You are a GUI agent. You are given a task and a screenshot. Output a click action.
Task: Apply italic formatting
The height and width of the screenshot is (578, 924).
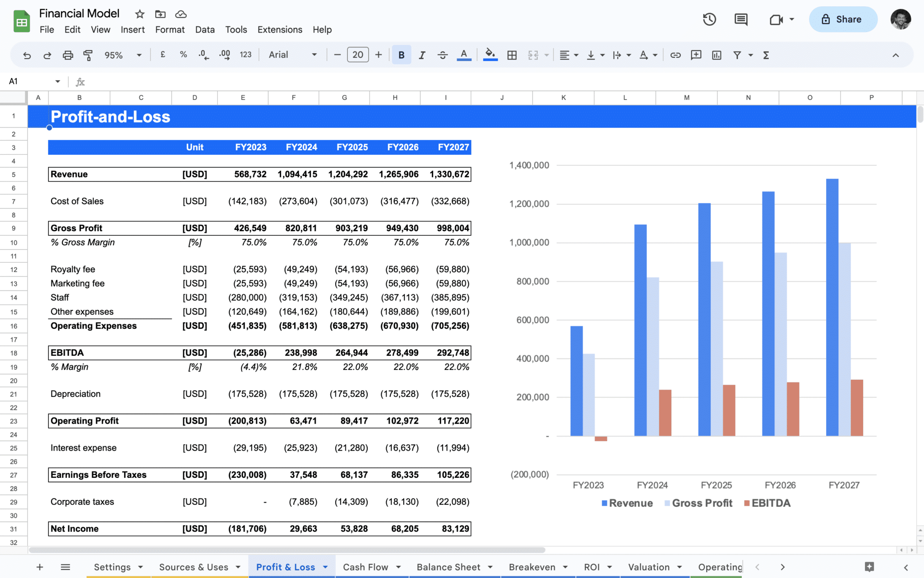(422, 55)
